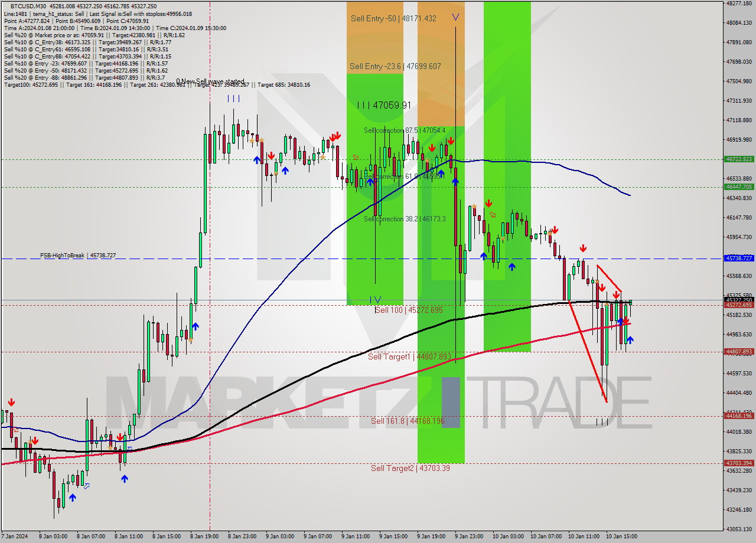The height and width of the screenshot is (543, 756).
Task: Click the 'Line:1481 | tema_h1_status: Sell' info line
Action: coord(97,14)
